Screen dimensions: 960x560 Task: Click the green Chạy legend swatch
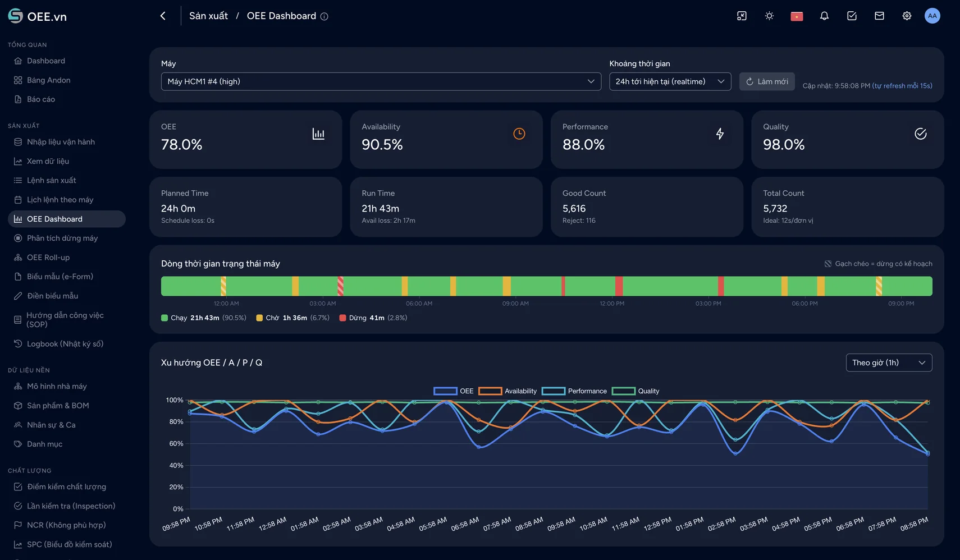click(x=164, y=318)
